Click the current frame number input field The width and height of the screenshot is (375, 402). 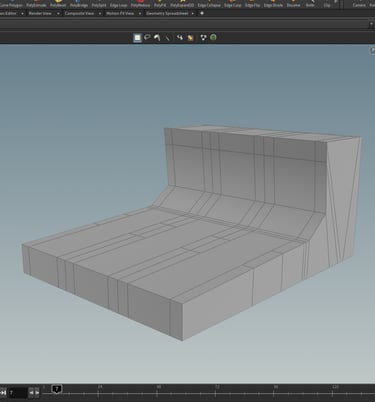click(18, 393)
